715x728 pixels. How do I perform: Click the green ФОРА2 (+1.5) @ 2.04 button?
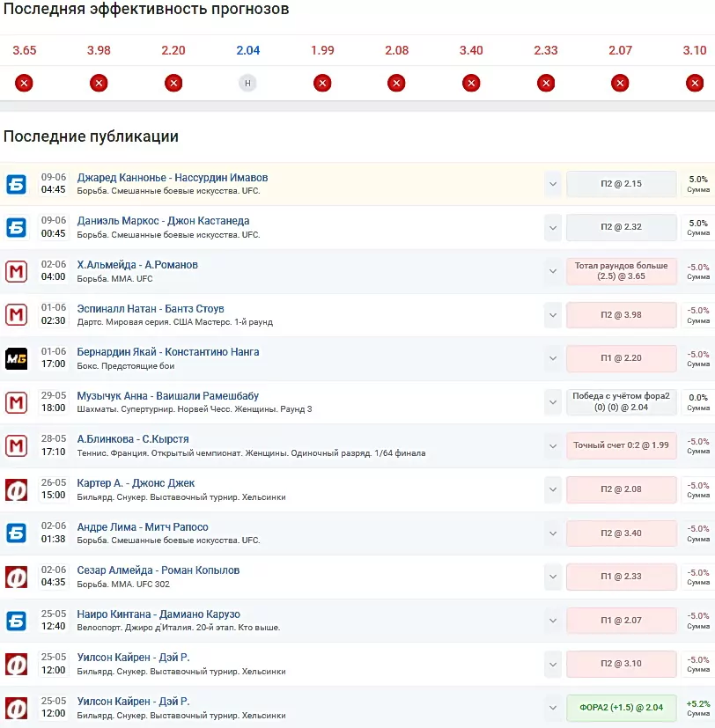click(621, 708)
